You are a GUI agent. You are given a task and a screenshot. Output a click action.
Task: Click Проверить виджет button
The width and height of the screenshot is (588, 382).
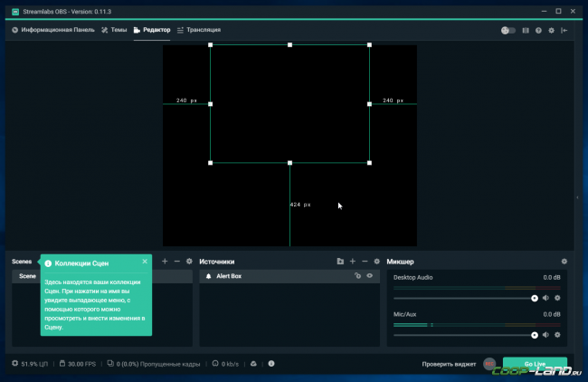click(449, 364)
